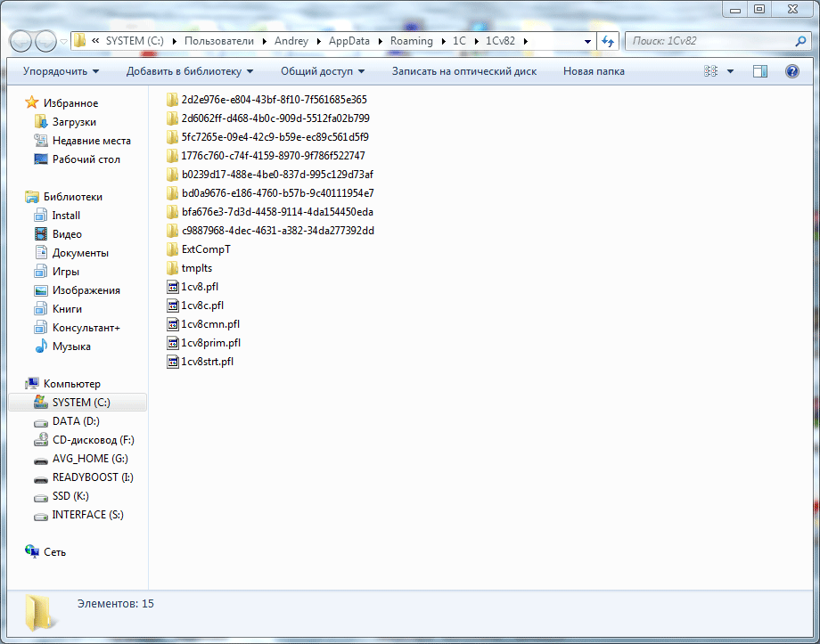Select Andrey in the address path

tap(291, 41)
